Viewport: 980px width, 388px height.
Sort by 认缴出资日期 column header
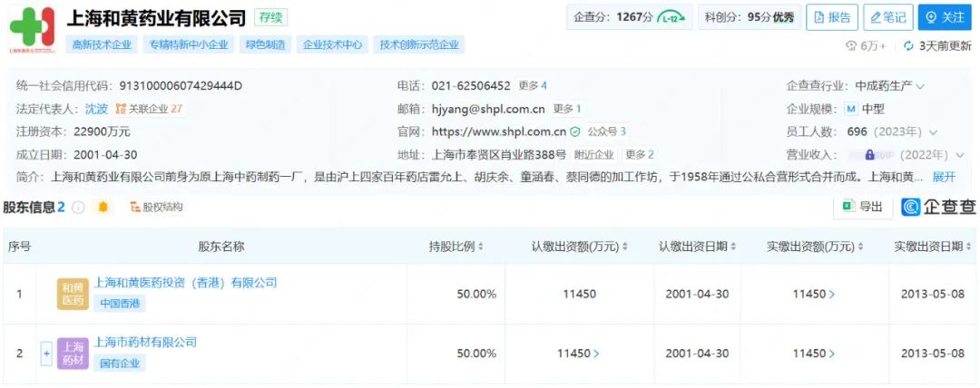tap(697, 247)
